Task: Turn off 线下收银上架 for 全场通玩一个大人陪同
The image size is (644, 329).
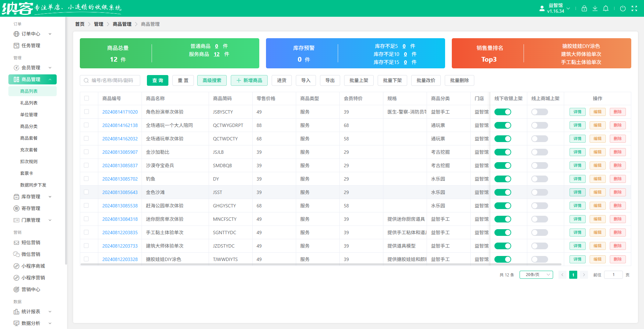Action: [x=503, y=125]
